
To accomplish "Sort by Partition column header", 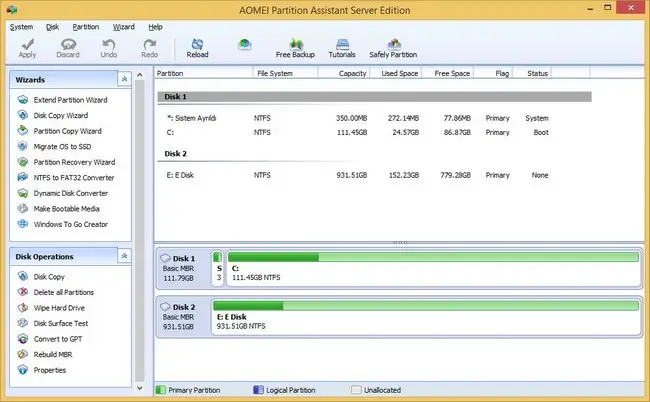I will click(x=203, y=73).
